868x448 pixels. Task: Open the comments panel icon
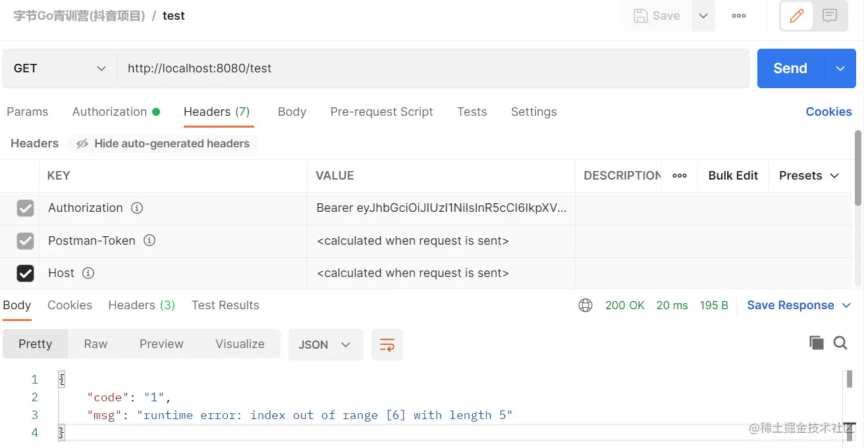pyautogui.click(x=830, y=16)
